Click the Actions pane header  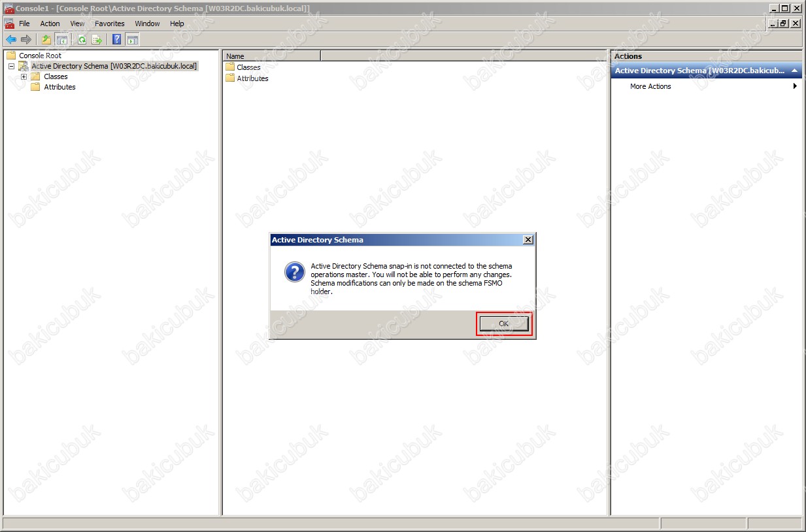[707, 56]
